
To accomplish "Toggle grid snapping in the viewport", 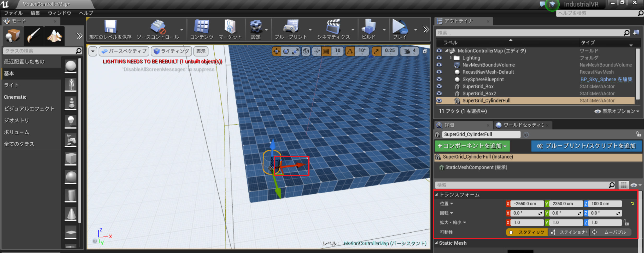I will (x=326, y=51).
